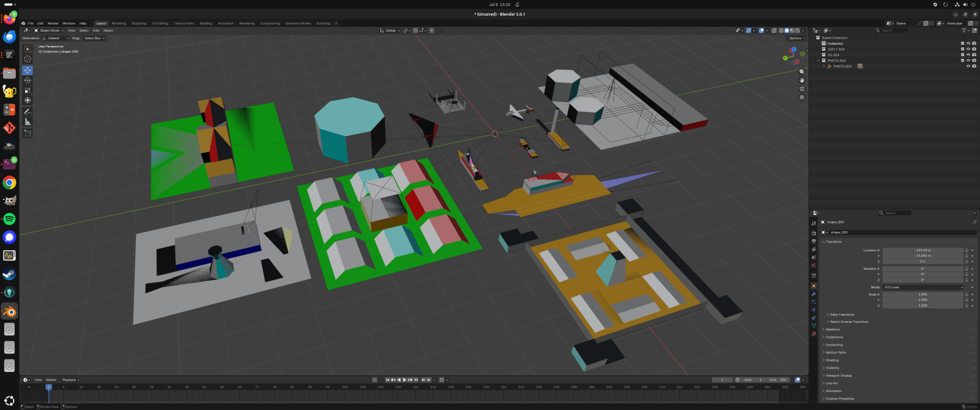Click the Location Y value field
This screenshot has height=410, width=980.
coord(923,256)
